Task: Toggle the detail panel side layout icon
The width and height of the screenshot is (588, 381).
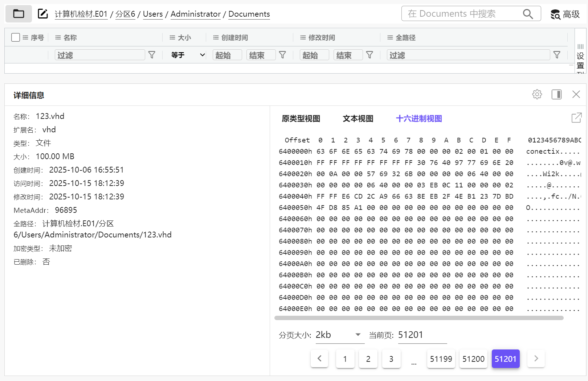Action: coord(556,95)
